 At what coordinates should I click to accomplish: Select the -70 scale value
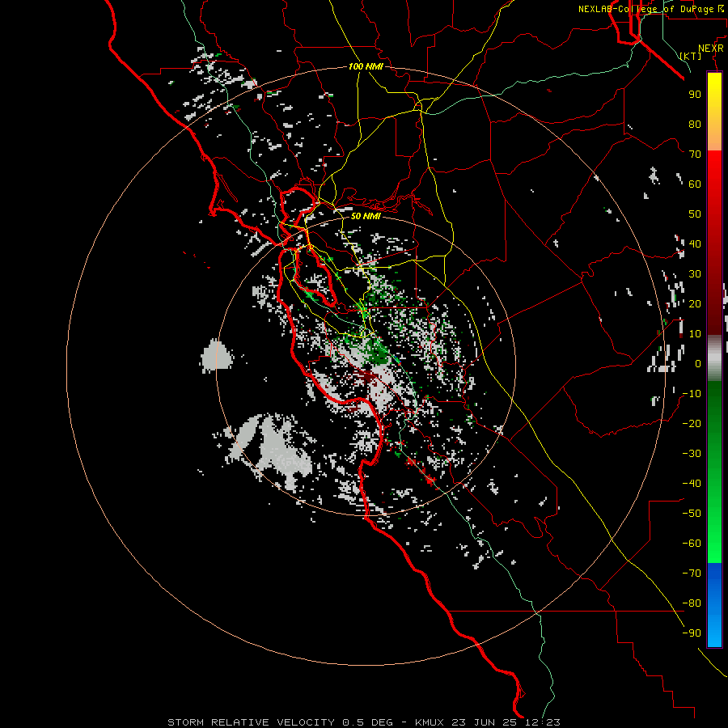(x=692, y=573)
